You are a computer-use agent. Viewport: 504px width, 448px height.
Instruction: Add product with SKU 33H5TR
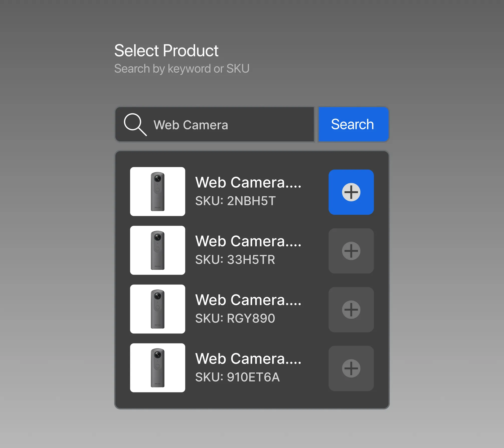pyautogui.click(x=351, y=251)
